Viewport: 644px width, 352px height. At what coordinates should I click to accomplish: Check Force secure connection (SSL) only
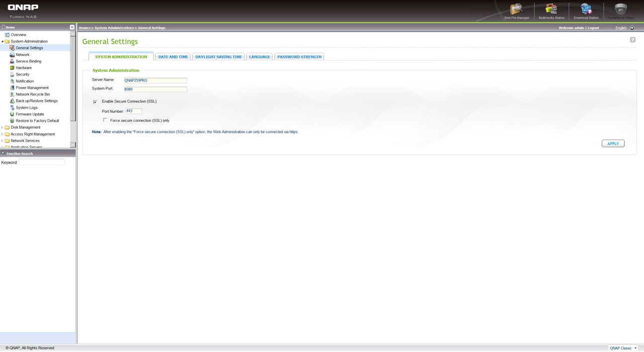(105, 120)
